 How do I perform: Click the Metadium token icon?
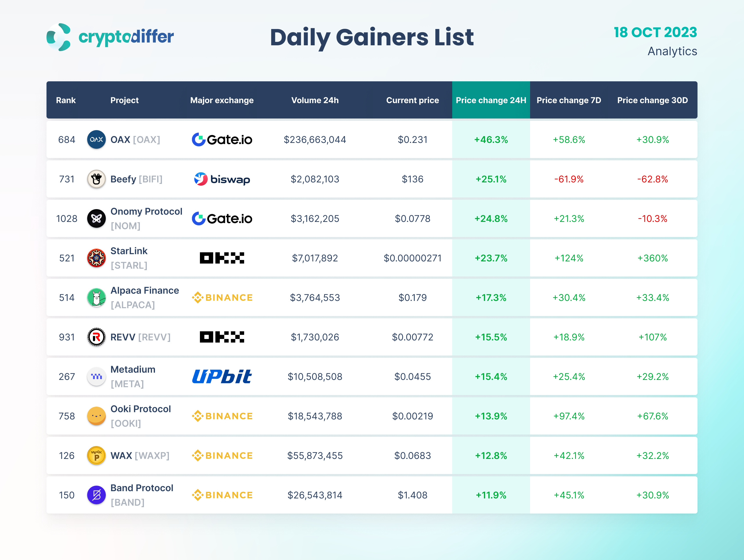96,376
